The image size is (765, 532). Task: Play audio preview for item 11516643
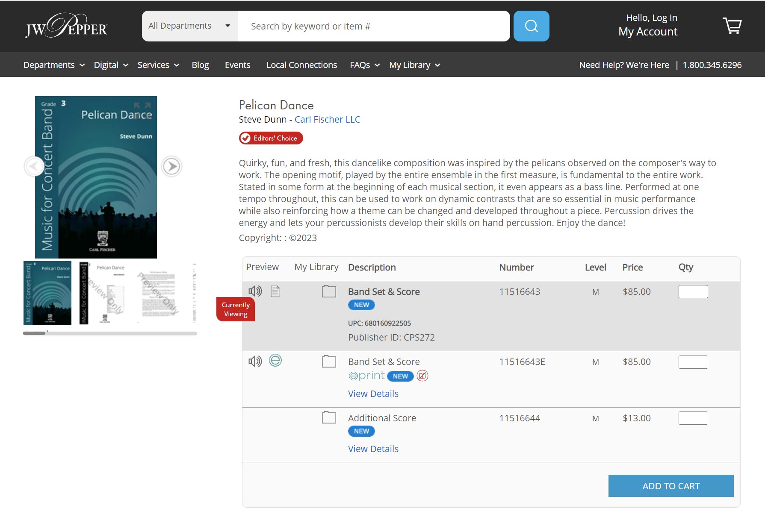tap(255, 291)
